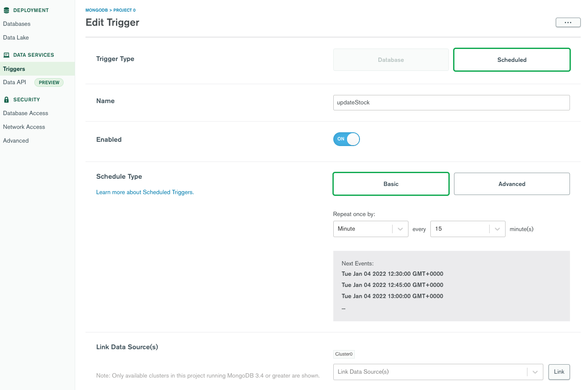Go to Database Access in the sidebar
This screenshot has height=390, width=588.
(x=25, y=113)
